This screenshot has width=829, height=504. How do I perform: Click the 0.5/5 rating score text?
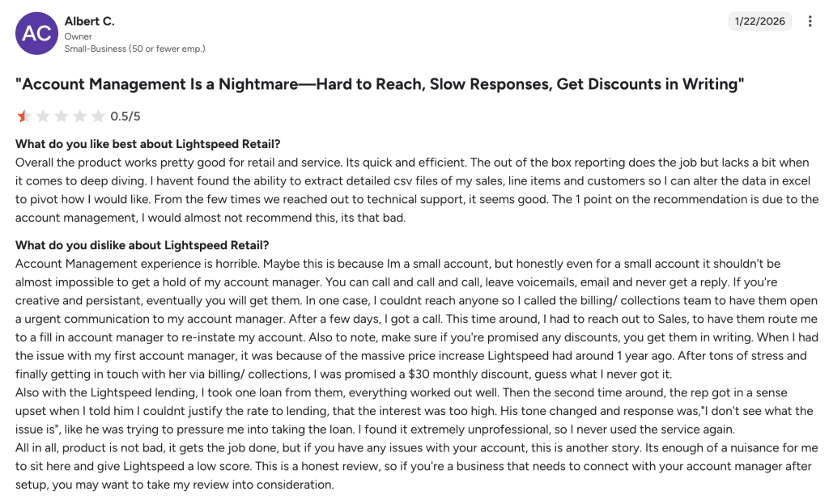(x=125, y=116)
